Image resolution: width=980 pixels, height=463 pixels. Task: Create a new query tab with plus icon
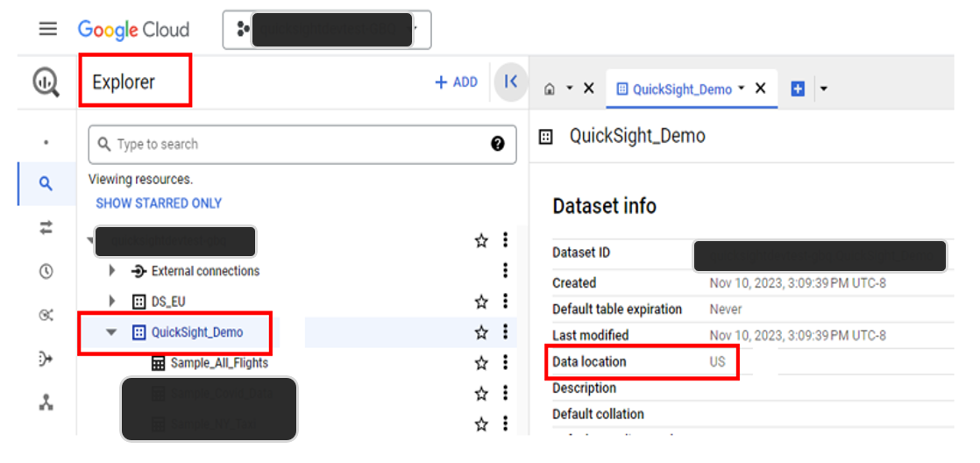[x=798, y=89]
